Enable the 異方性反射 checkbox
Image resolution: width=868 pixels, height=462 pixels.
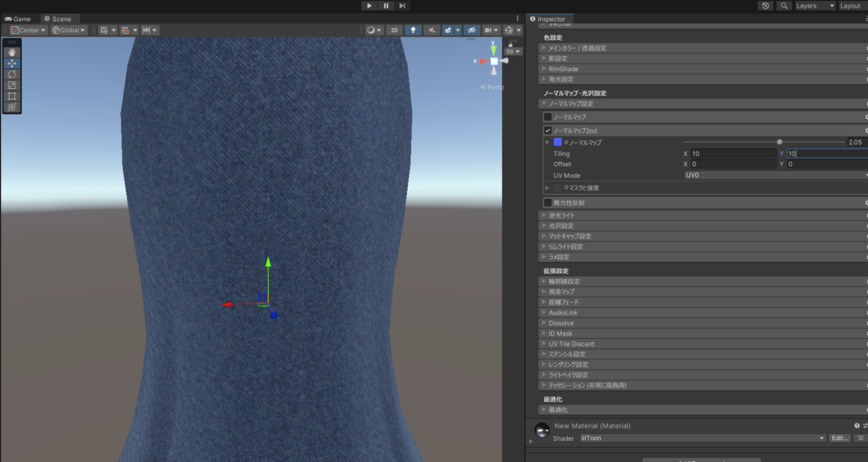(x=548, y=203)
